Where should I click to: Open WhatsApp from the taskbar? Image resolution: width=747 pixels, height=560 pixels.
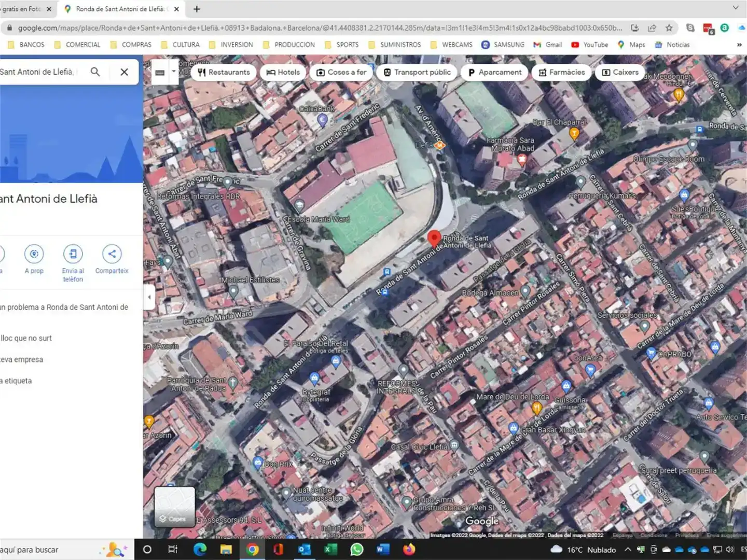(357, 550)
